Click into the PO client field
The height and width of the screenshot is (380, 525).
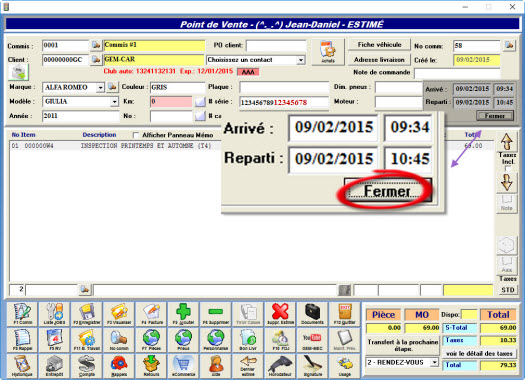pos(276,46)
